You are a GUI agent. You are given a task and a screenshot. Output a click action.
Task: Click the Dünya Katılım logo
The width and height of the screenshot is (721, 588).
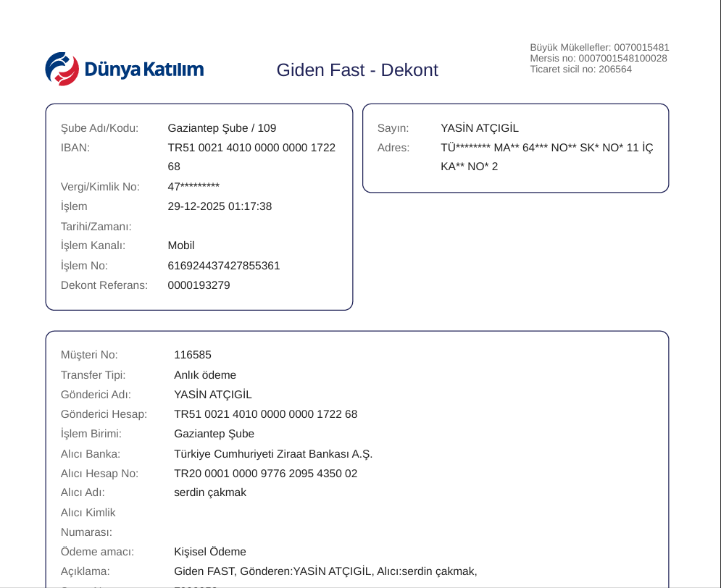(124, 69)
